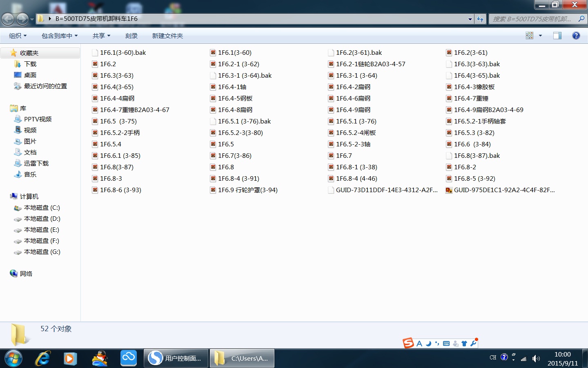Screen dimensions: 588x368
Task: Click the Back navigation arrow button
Action: coord(8,19)
